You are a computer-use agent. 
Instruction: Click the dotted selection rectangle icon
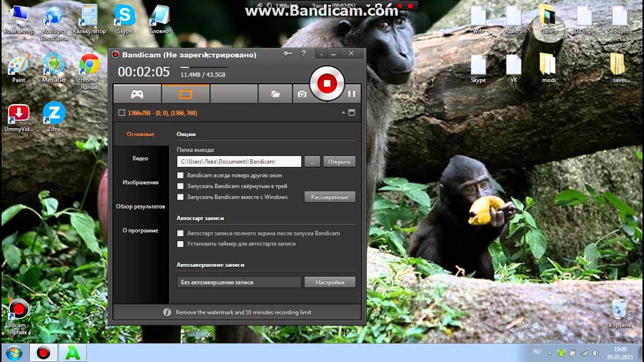tap(121, 113)
